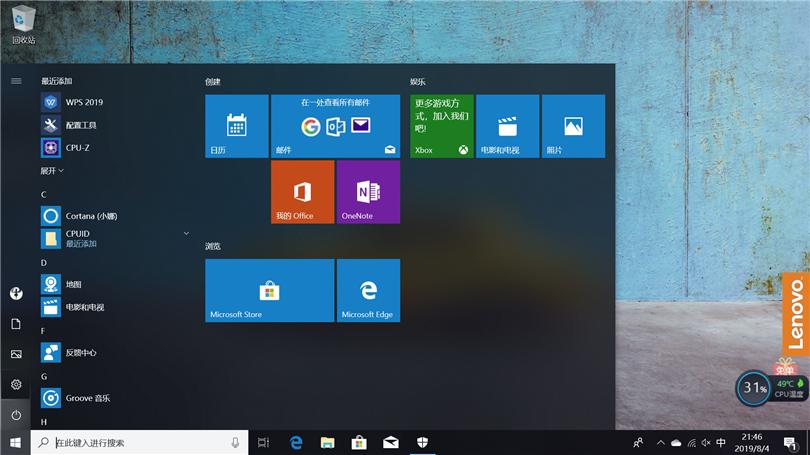Expand the CPUID folder
Image resolution: width=810 pixels, height=455 pixels.
tap(186, 233)
